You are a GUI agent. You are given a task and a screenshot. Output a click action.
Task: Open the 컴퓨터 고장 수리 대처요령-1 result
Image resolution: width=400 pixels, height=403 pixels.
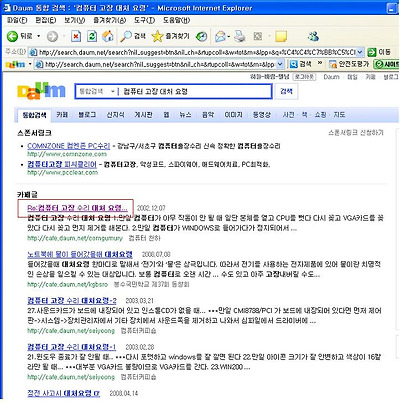[x=72, y=347]
